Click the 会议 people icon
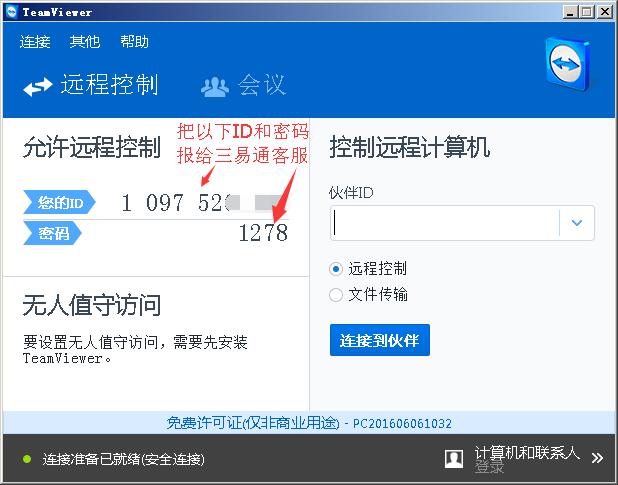Viewport: 618px width, 485px height. [215, 87]
